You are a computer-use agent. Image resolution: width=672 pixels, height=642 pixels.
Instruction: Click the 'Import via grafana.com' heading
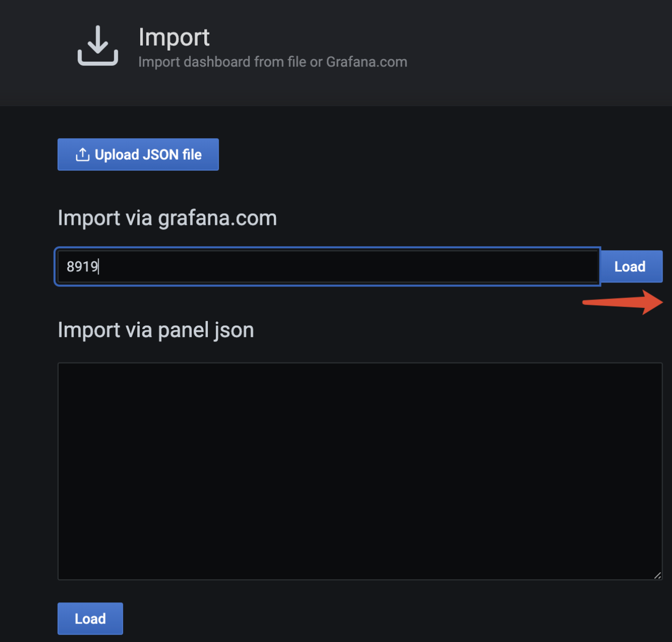[x=167, y=218]
